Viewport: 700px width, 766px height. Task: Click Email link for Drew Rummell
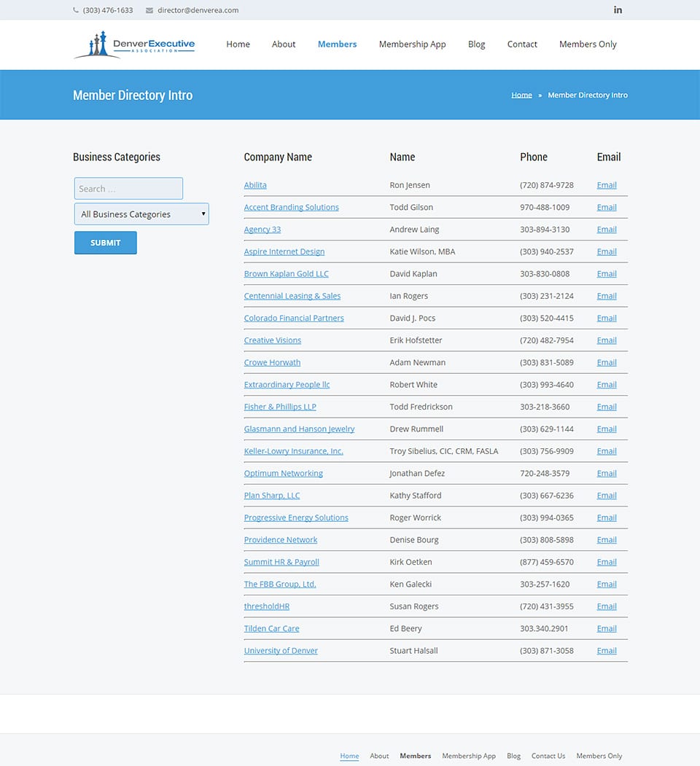607,429
